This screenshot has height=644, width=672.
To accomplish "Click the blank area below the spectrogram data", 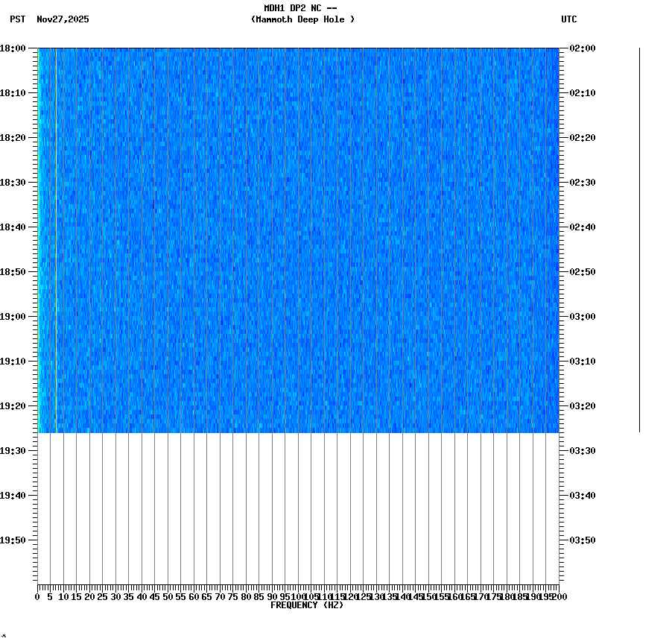I will coord(298,507).
